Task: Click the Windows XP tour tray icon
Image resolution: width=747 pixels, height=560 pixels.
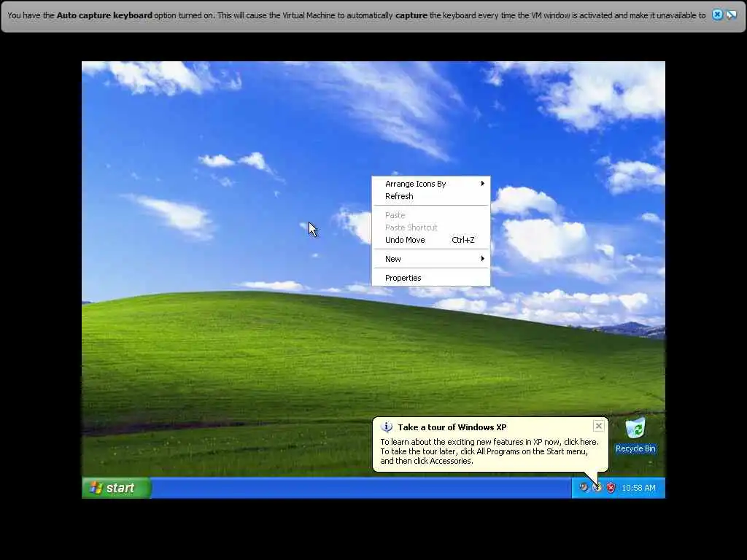Action: tap(597, 488)
